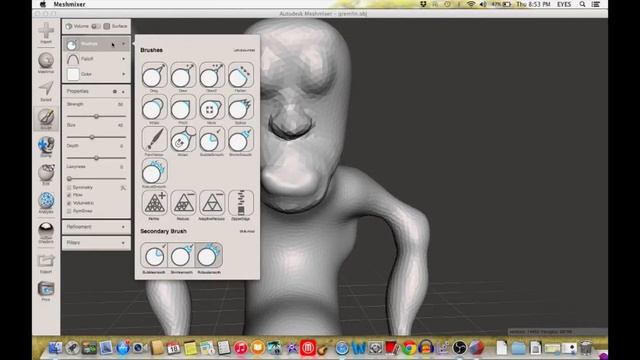Enable the SymSnap checkbox

tap(69, 211)
